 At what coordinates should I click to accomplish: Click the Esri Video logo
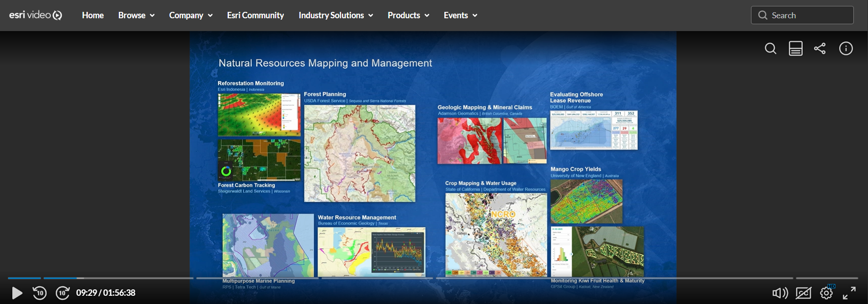point(36,15)
